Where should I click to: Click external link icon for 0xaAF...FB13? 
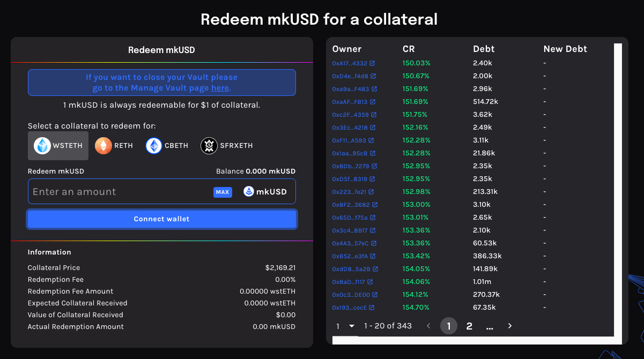373,102
